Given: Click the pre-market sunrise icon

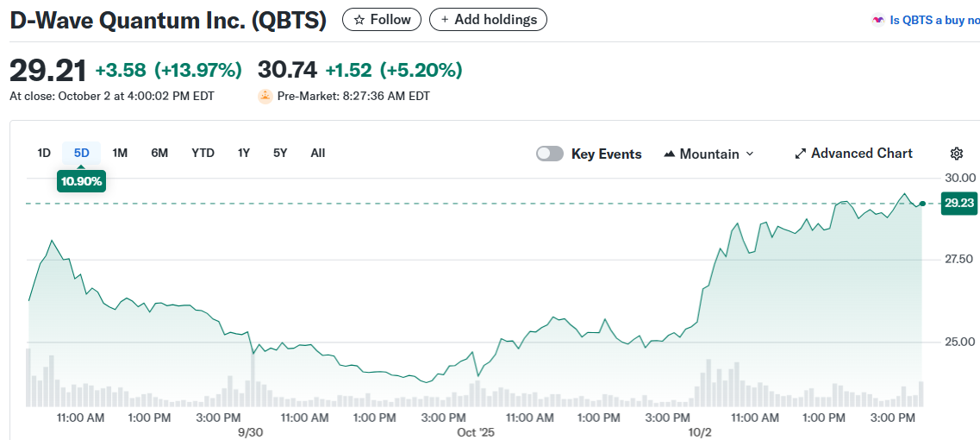Looking at the screenshot, I should click(x=265, y=97).
